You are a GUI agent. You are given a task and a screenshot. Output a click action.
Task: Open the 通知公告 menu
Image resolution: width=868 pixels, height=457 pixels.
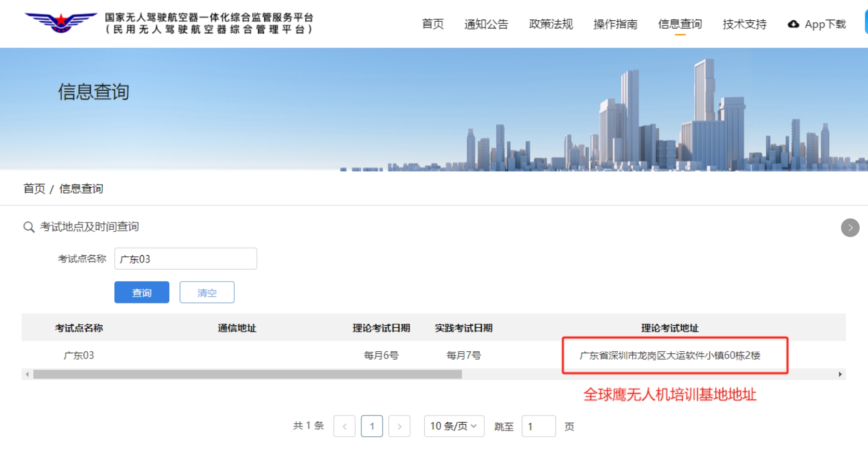[x=486, y=24]
